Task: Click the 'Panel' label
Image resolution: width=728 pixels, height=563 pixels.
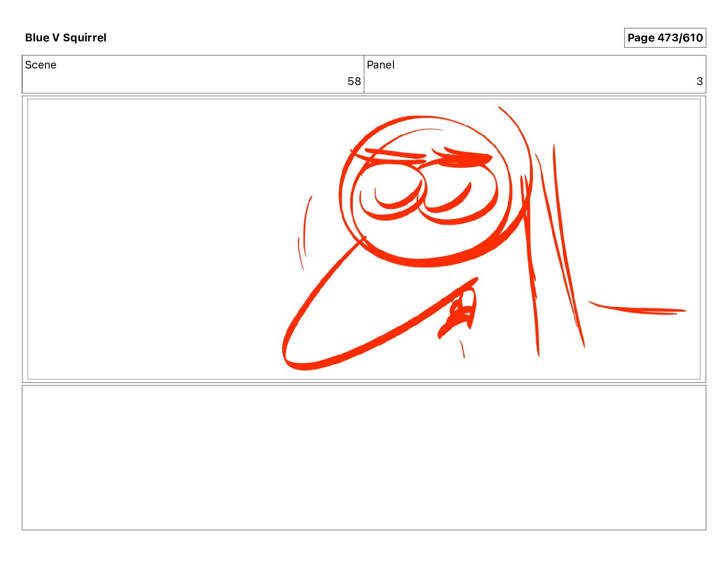Action: [381, 65]
